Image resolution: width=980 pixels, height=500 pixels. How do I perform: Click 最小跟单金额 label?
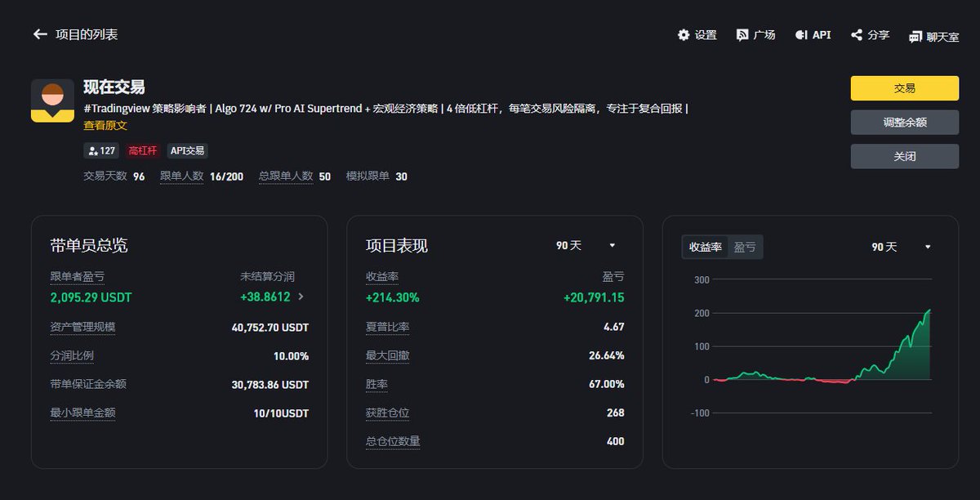[82, 413]
